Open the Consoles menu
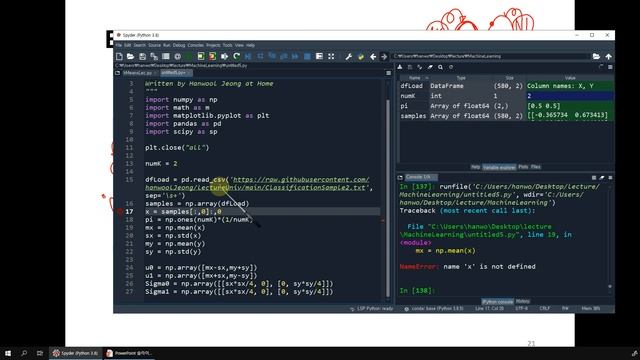This screenshot has height=360, width=640. pos(195,45)
